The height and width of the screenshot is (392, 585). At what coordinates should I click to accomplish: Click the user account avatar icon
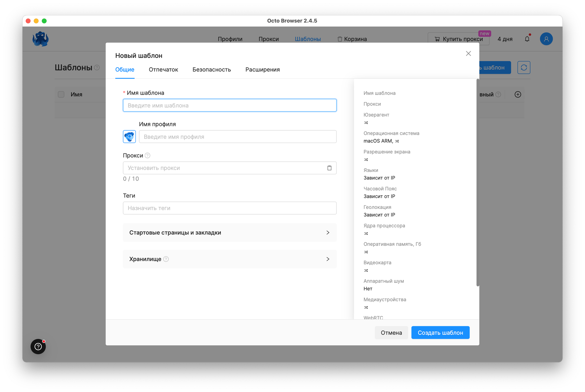pyautogui.click(x=546, y=39)
